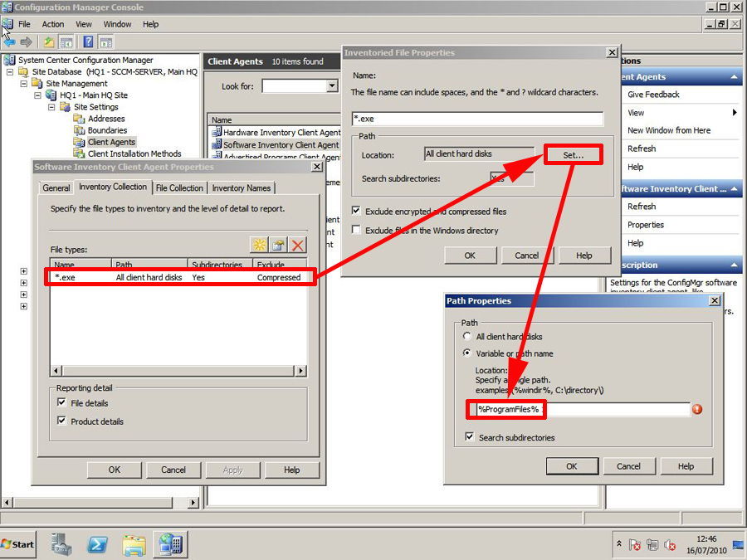747x560 pixels.
Task: Click the Set... button for Location
Action: (573, 155)
